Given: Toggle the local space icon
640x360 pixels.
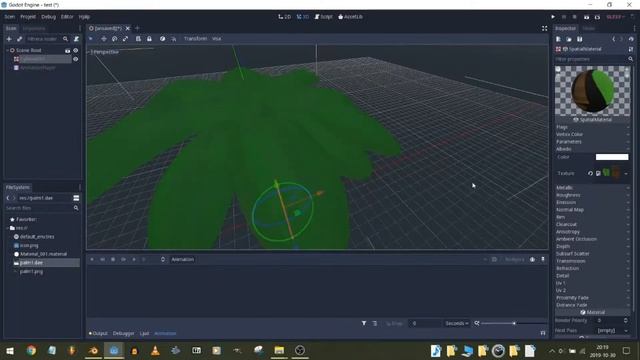Looking at the screenshot, I should [x=162, y=39].
